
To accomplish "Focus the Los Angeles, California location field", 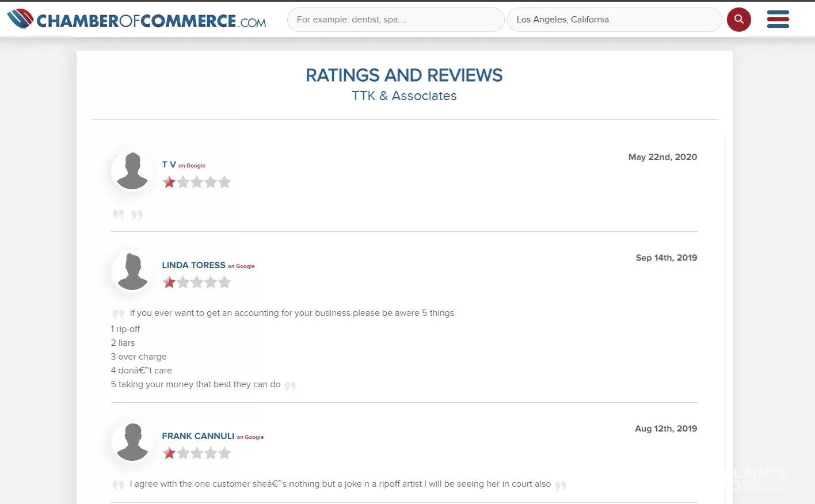I will click(615, 20).
